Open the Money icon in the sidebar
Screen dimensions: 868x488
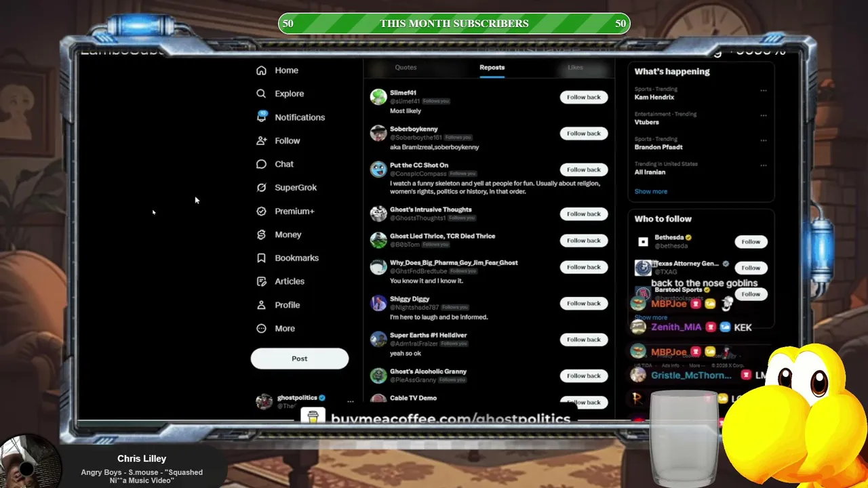click(x=261, y=235)
